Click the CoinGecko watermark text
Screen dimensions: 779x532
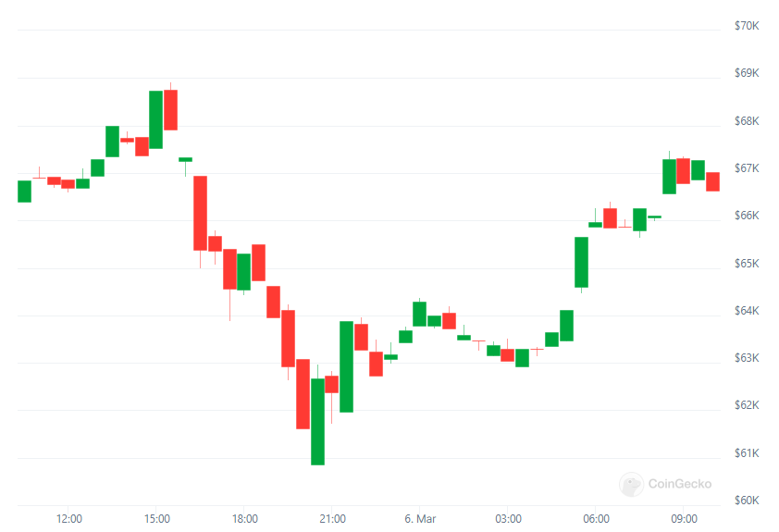680,484
